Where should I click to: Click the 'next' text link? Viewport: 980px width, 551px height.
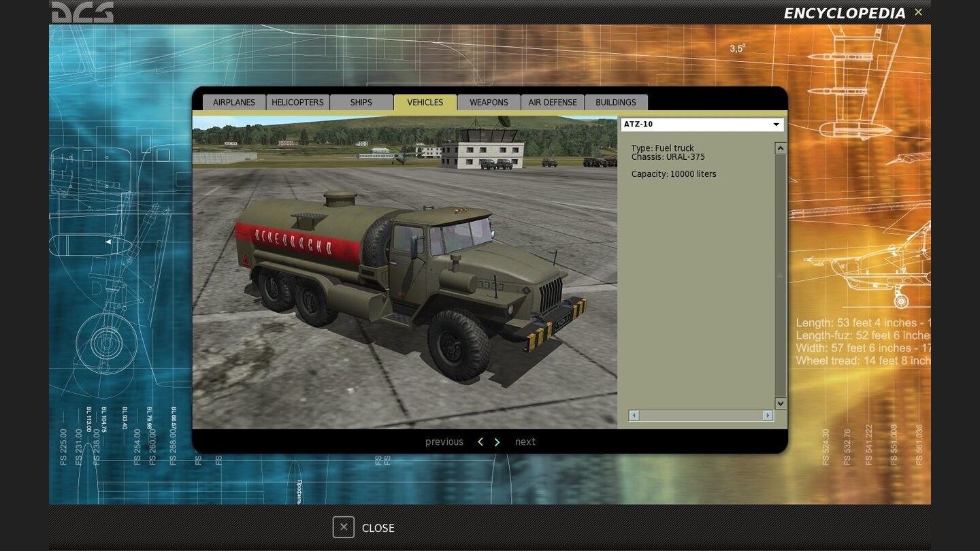[525, 442]
